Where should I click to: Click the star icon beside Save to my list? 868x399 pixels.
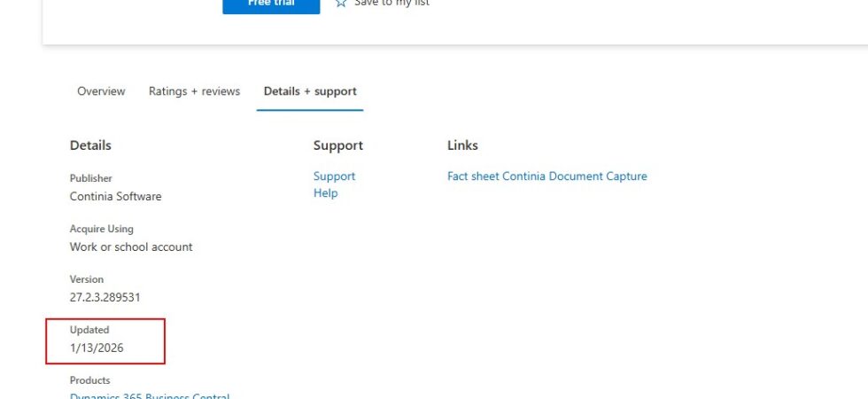pyautogui.click(x=341, y=3)
